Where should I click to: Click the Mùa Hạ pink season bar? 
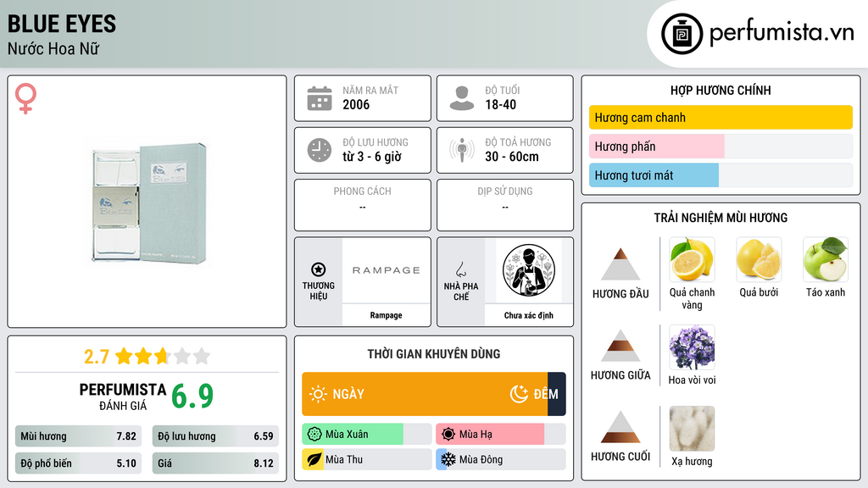(x=490, y=435)
